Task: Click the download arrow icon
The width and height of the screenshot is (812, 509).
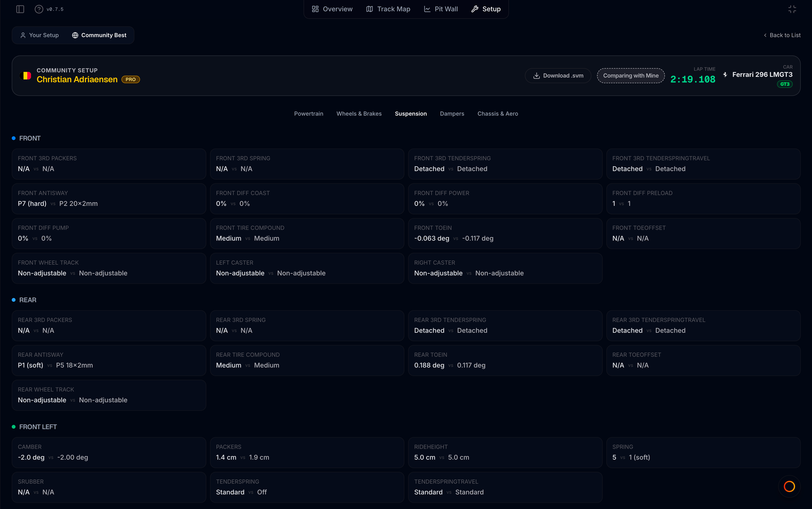Action: point(536,76)
